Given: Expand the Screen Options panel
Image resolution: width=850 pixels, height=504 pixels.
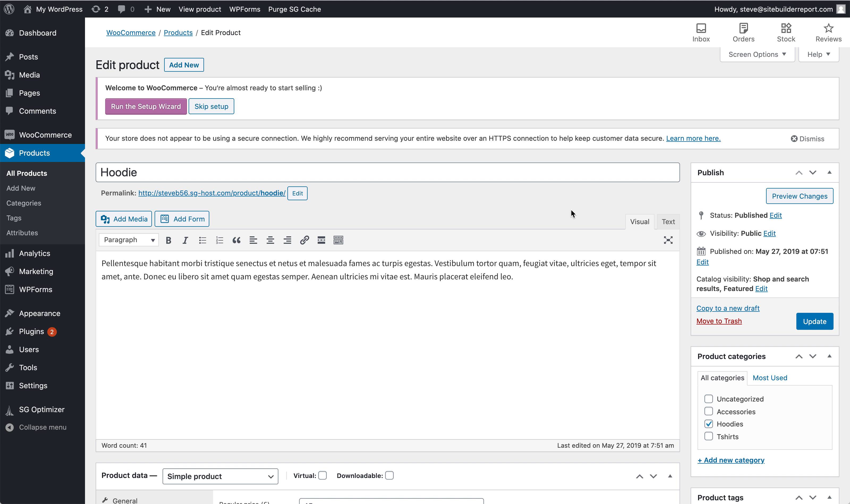Looking at the screenshot, I should (x=757, y=54).
